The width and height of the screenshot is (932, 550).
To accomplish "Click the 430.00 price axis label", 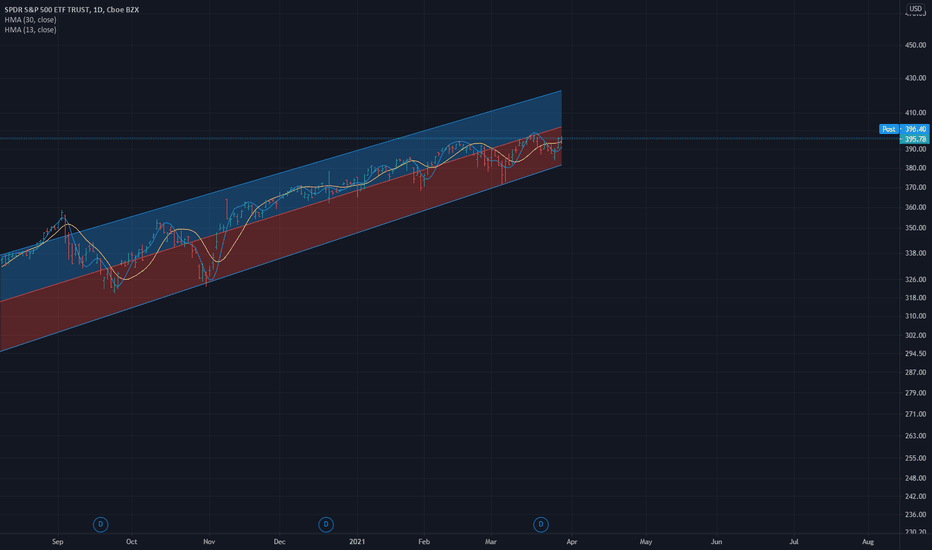I will 915,78.
